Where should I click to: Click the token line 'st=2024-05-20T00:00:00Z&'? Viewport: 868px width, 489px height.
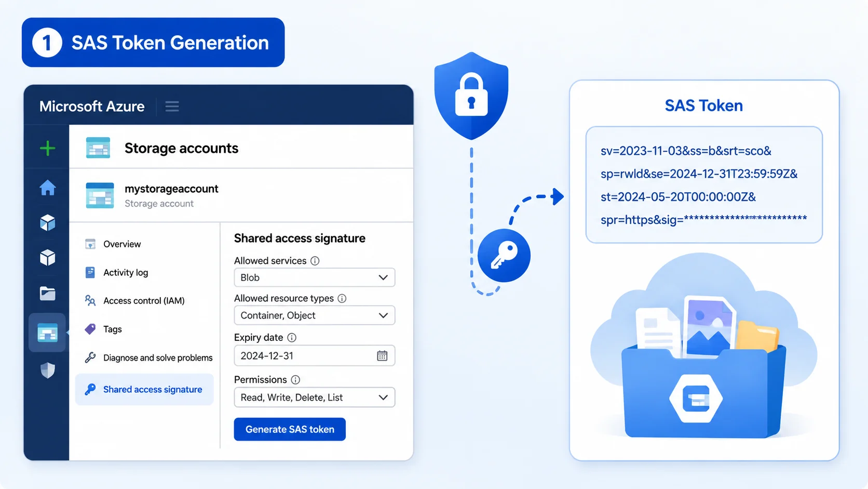point(678,197)
